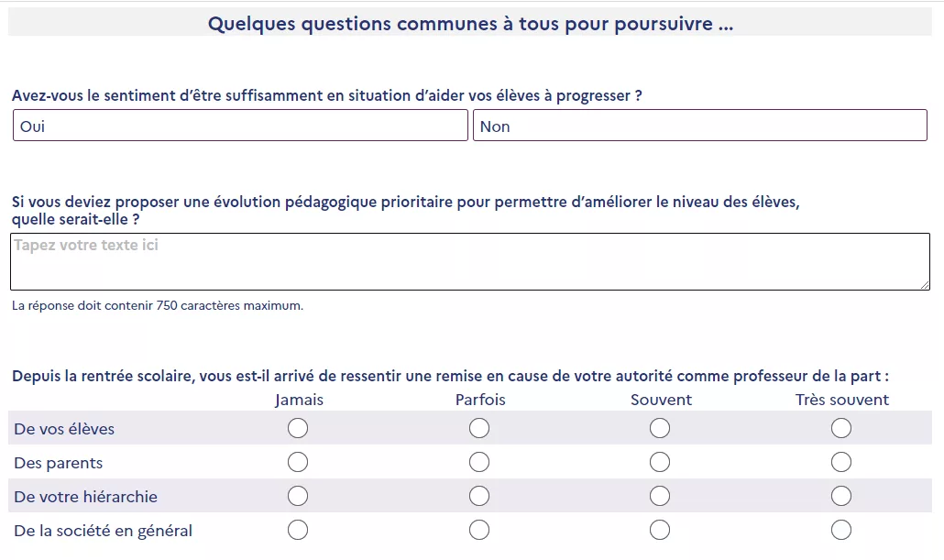Focus the 'Tapez votre texte ici' text area
The image size is (944, 560).
[x=470, y=262]
